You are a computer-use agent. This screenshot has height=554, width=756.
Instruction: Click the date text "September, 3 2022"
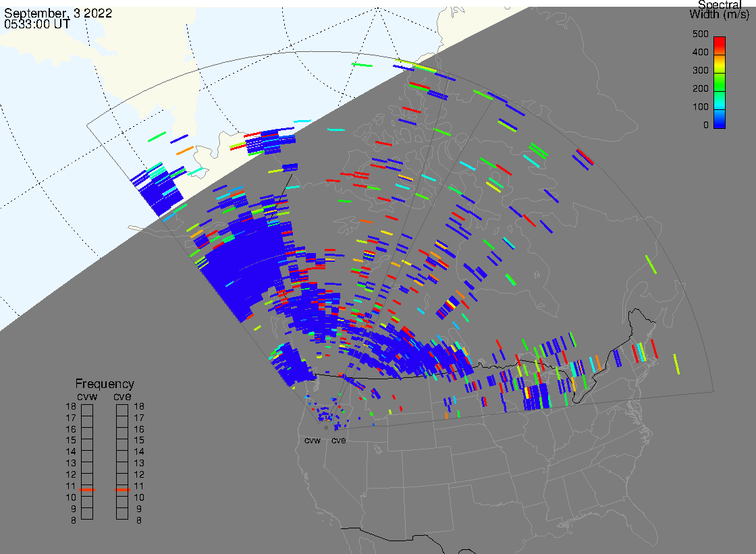pyautogui.click(x=58, y=13)
